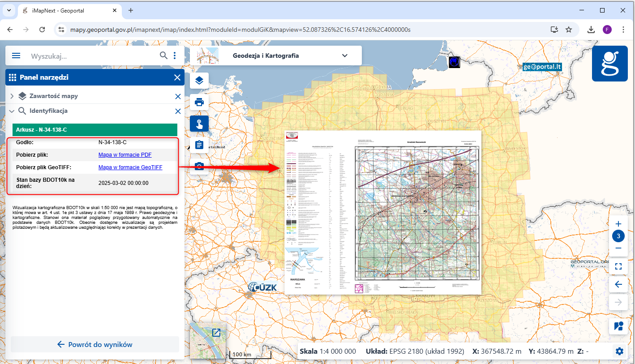Click the fullscreen extent icon

coord(618,267)
